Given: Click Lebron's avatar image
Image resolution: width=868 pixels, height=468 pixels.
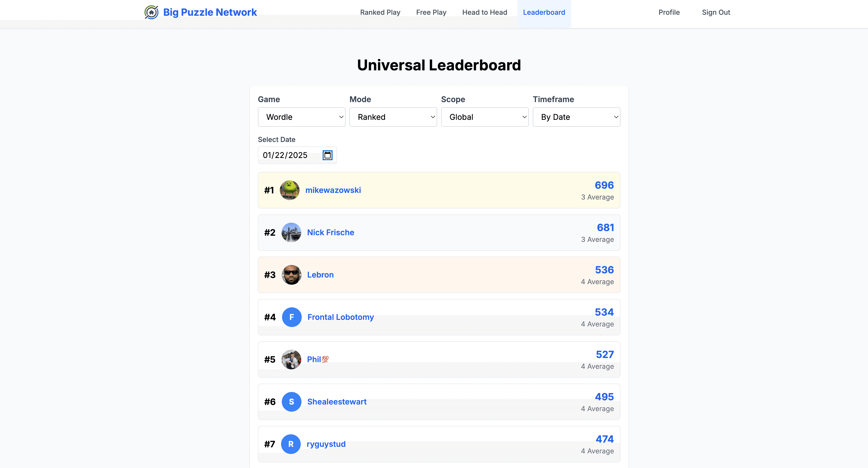Looking at the screenshot, I should (x=291, y=275).
